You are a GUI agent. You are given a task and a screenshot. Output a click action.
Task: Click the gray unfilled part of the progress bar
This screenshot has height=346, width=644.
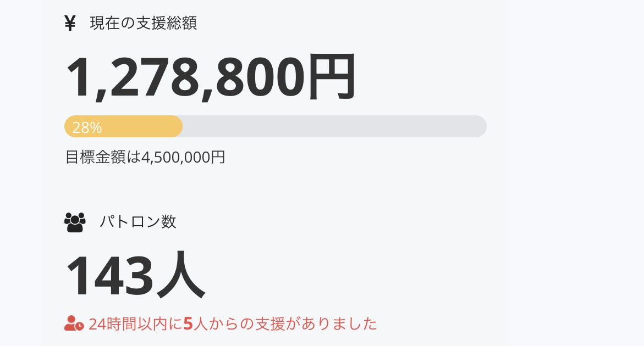tap(330, 126)
